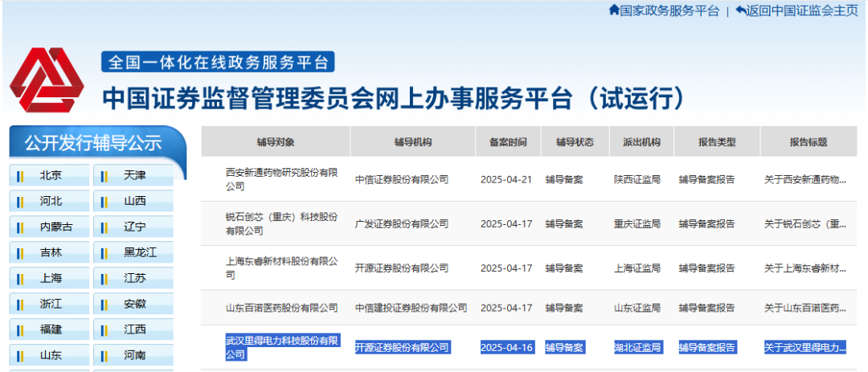Screen dimensions: 868x372
Task: Click the 陕西证监局 cell
Action: pyautogui.click(x=637, y=179)
